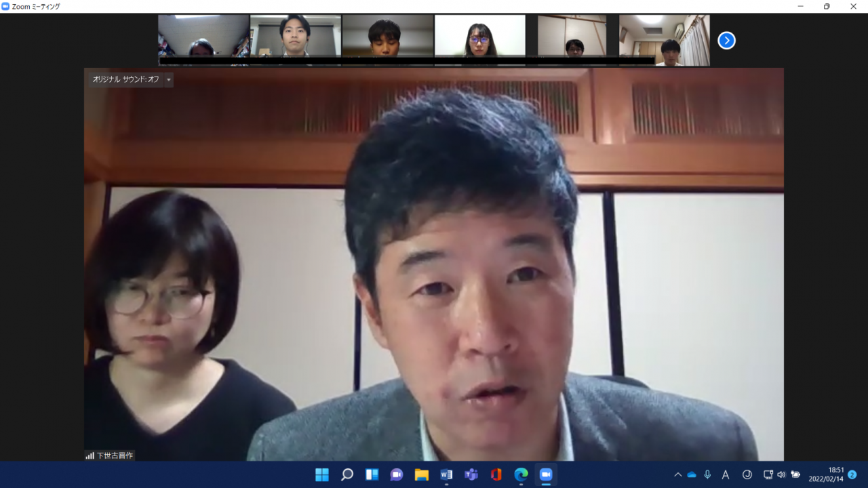Screen dimensions: 868x488
Task: Open notifications via the blue badge
Action: (x=852, y=474)
